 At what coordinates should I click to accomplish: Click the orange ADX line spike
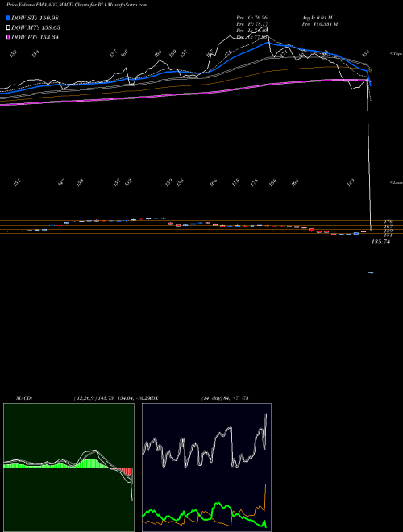(265, 496)
